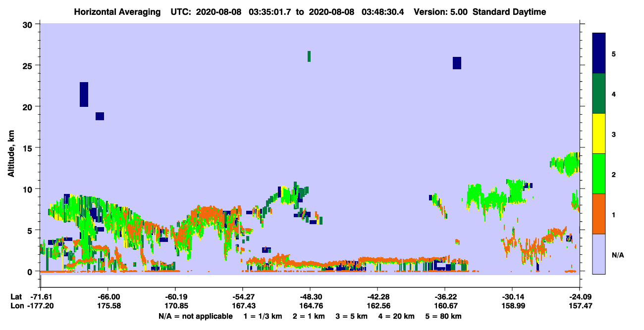
Task: Click the tall dark blue block near 21 km
Action: click(84, 94)
